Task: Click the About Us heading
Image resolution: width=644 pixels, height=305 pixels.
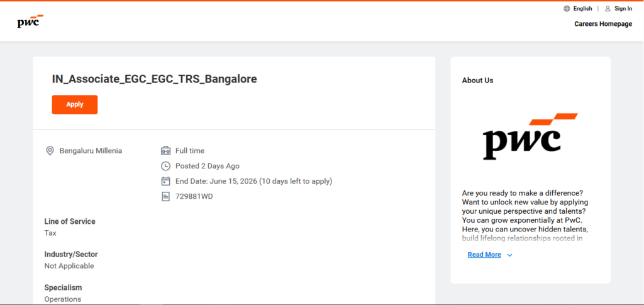Action: 478,80
